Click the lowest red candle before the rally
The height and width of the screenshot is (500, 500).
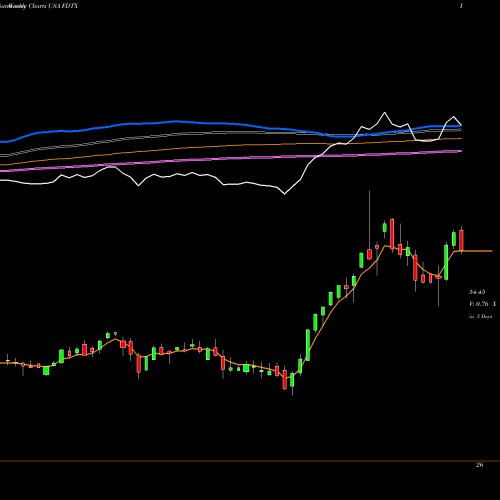(284, 379)
